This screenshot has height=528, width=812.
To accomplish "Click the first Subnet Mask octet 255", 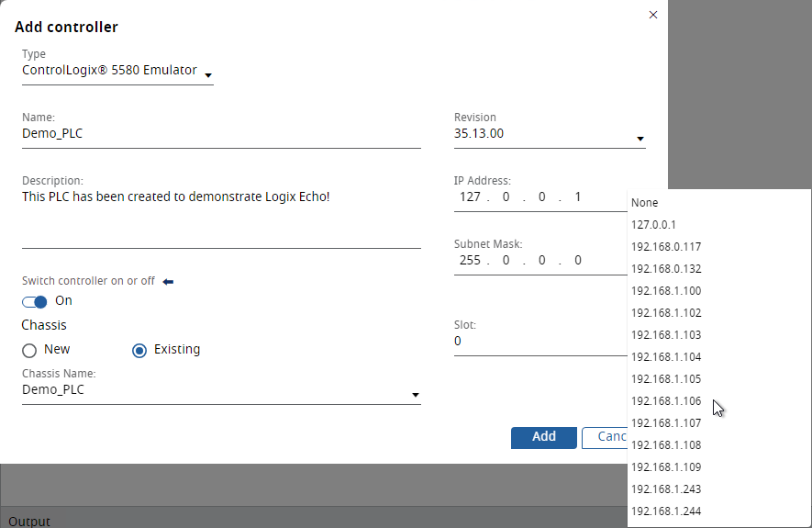I will 470,260.
